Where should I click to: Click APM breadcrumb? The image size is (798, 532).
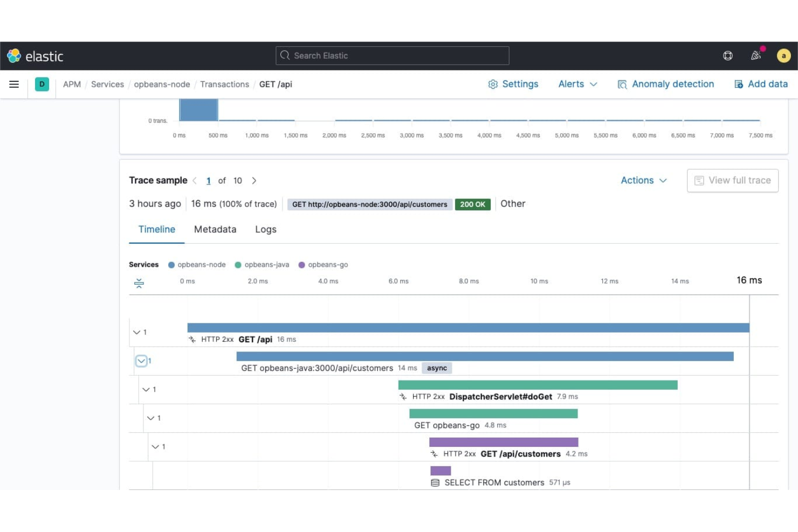coord(72,84)
